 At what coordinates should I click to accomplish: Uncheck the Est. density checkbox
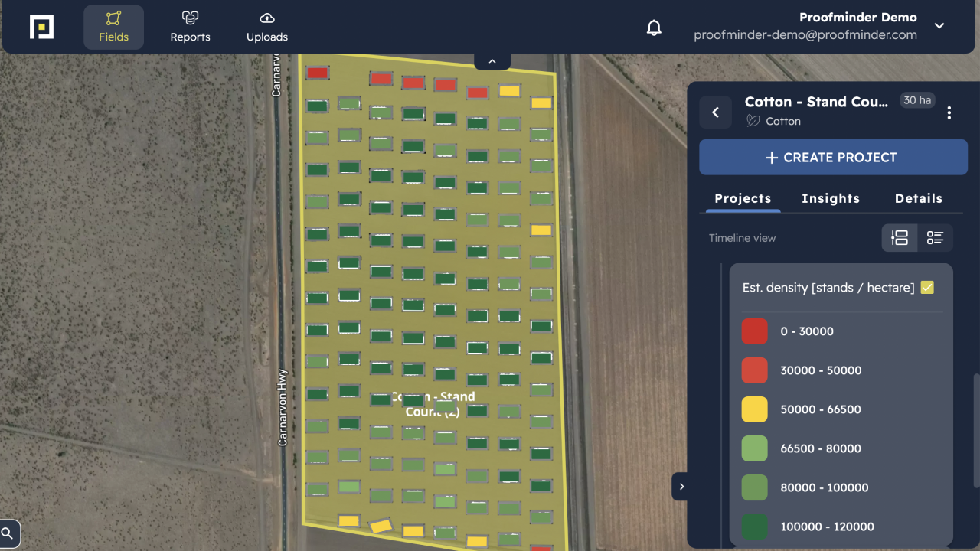point(927,288)
